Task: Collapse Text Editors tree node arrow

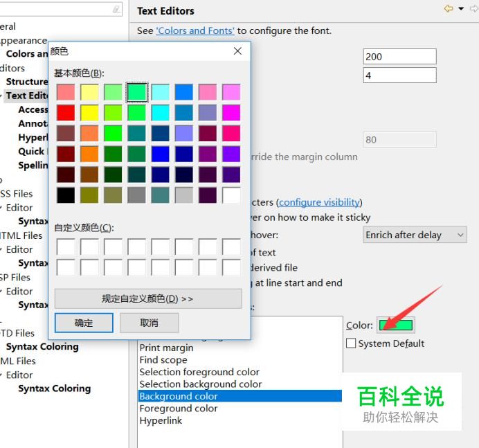Action: pyautogui.click(x=1, y=96)
